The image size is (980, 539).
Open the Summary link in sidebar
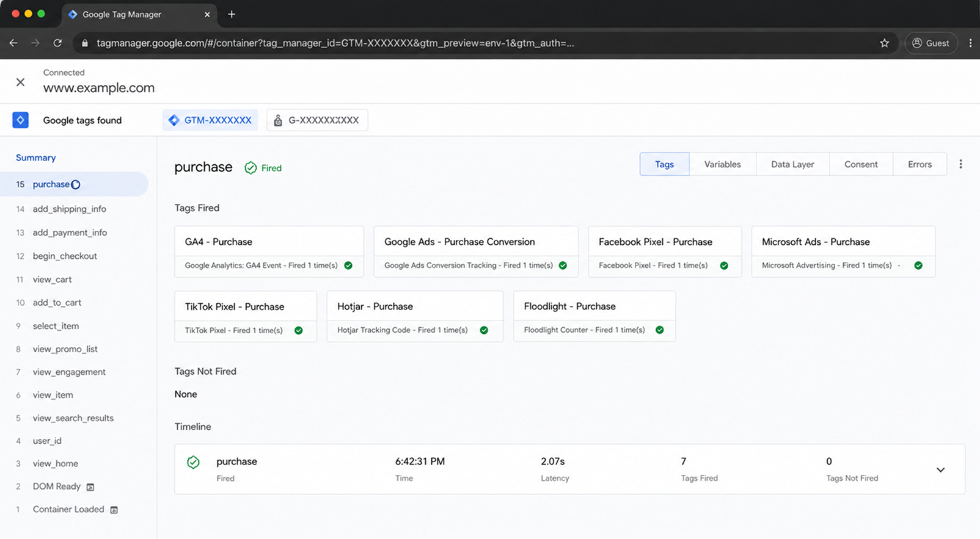point(35,157)
